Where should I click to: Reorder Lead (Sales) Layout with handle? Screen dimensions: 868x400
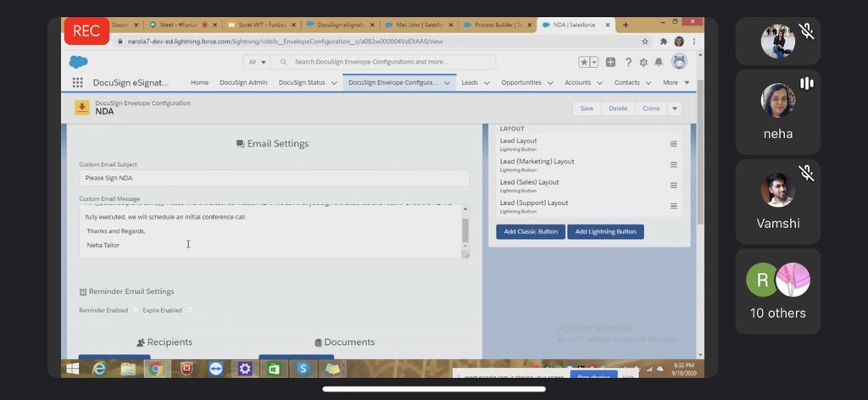(x=674, y=186)
